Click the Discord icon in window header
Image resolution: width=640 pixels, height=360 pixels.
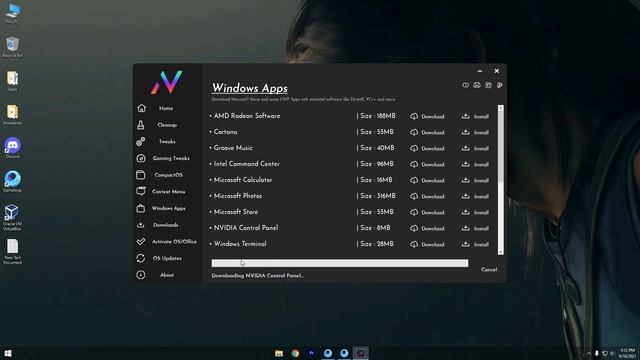(477, 85)
